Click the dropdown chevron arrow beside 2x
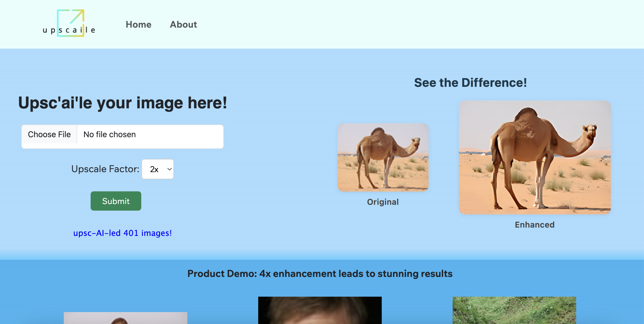 click(x=169, y=169)
